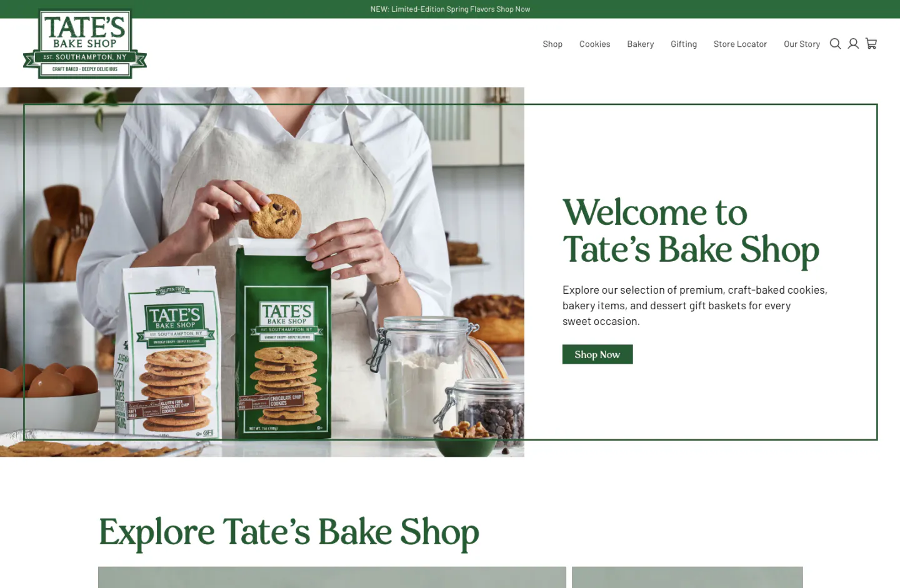View the shopping cart icon
Screen dimensions: 900x588
pyautogui.click(x=871, y=44)
